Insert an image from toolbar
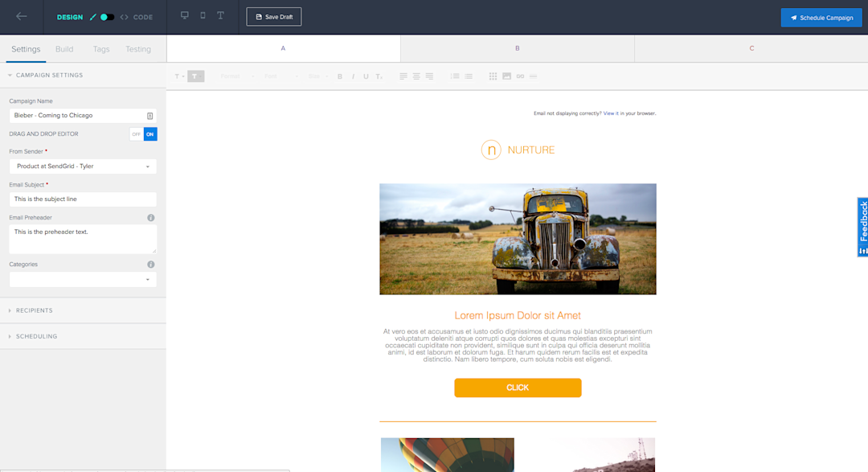Screen dimensions: 868x472 (x=506, y=76)
